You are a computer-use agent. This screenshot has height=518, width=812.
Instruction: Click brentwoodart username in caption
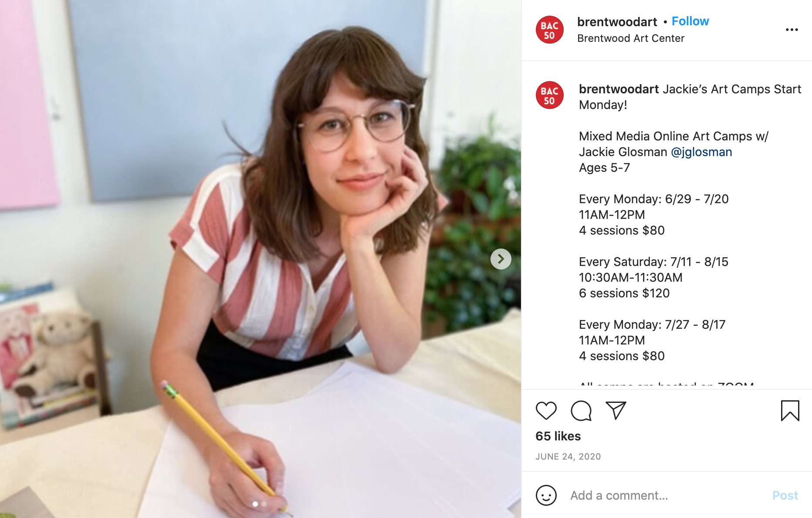point(619,89)
